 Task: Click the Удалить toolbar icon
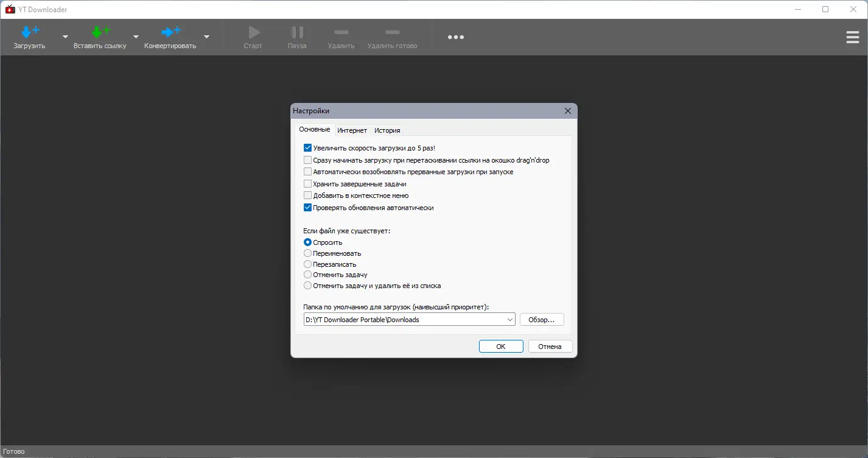coord(341,32)
